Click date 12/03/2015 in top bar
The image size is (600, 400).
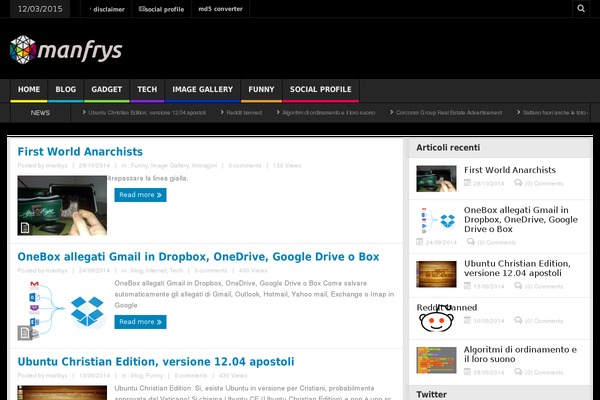coord(40,9)
